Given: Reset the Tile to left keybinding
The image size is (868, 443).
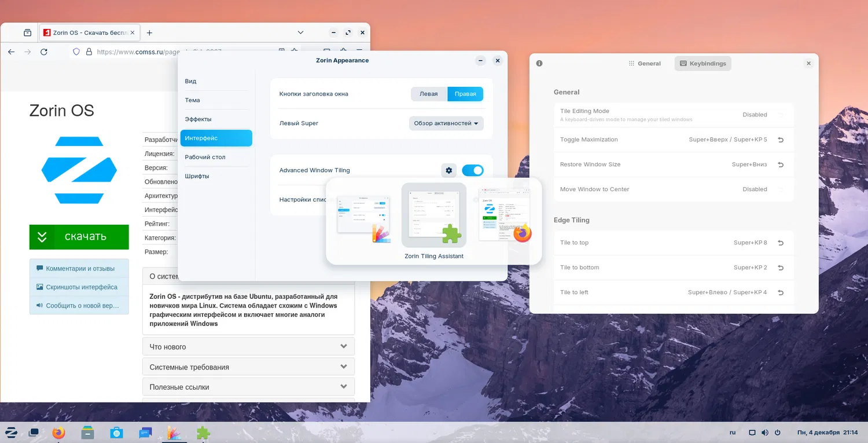Looking at the screenshot, I should (x=781, y=292).
